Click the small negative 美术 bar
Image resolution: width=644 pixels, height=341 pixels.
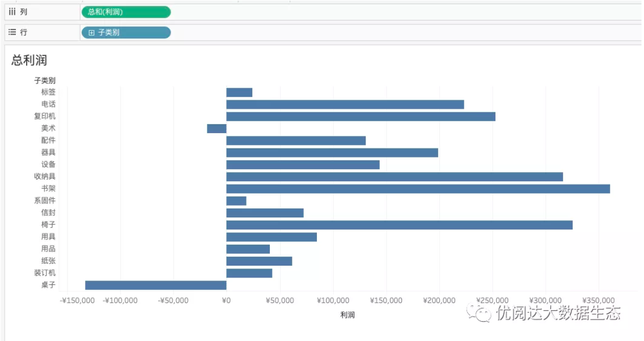tap(217, 129)
